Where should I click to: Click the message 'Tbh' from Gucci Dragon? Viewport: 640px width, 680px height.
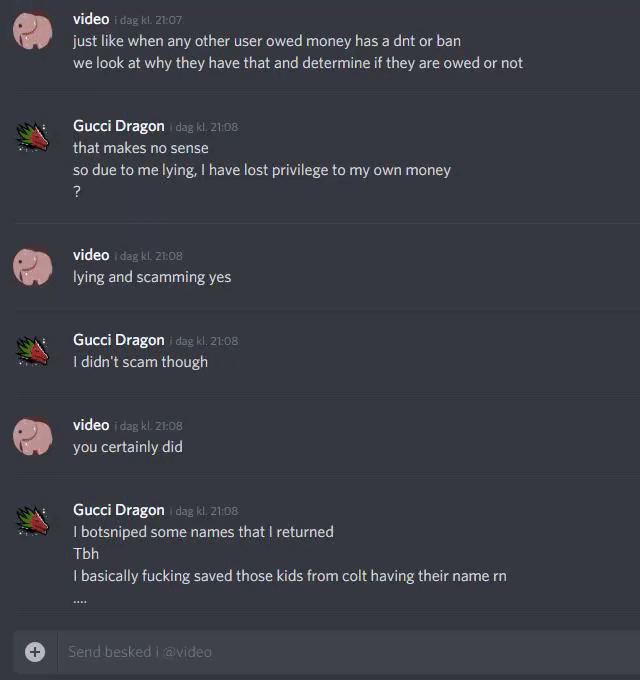click(x=86, y=554)
